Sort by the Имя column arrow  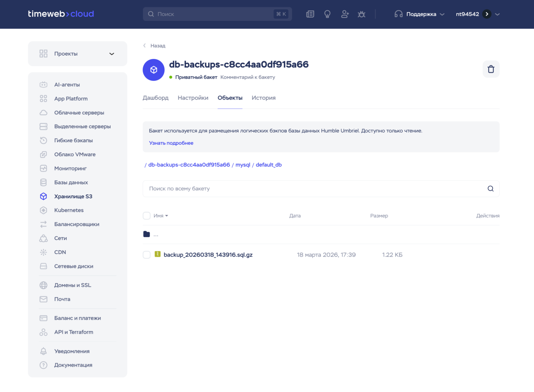pos(167,216)
